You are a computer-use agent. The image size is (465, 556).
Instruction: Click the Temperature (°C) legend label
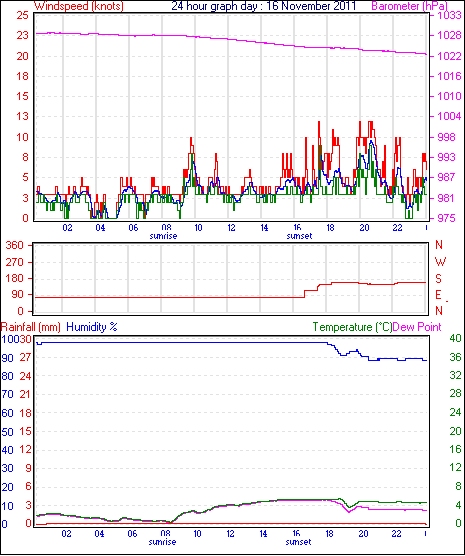pos(353,327)
